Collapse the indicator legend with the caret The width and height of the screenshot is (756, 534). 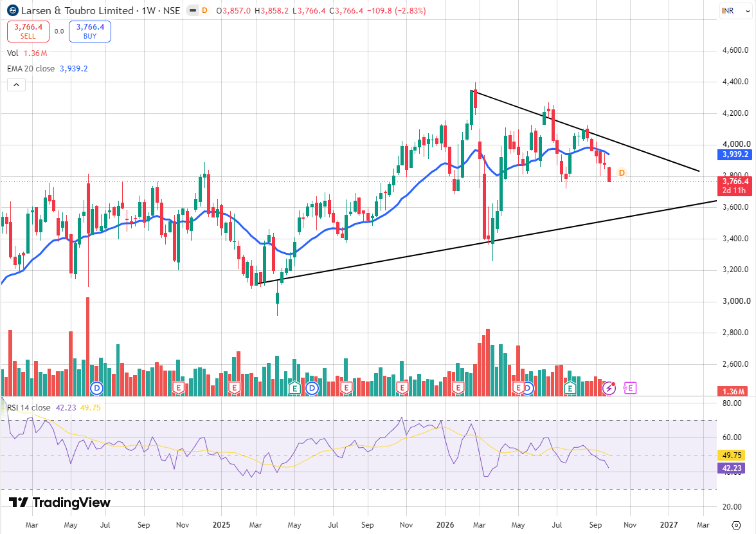click(x=16, y=85)
